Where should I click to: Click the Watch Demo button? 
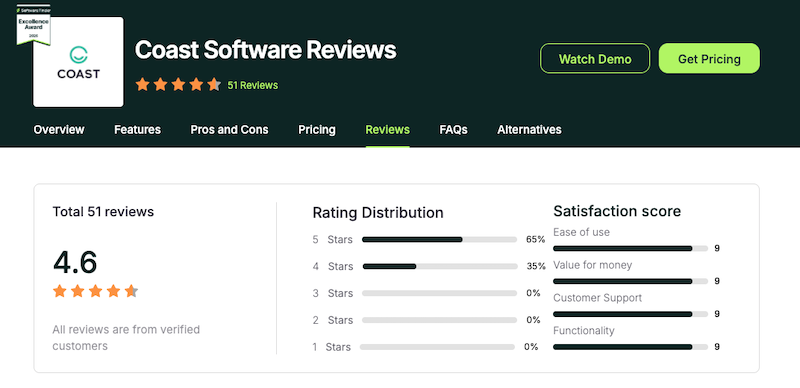pyautogui.click(x=595, y=59)
